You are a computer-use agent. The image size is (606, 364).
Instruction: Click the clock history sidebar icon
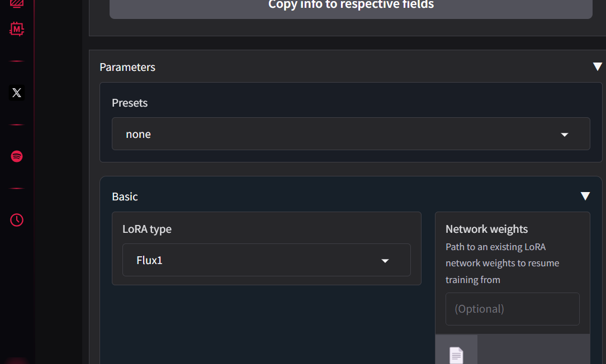(x=17, y=220)
